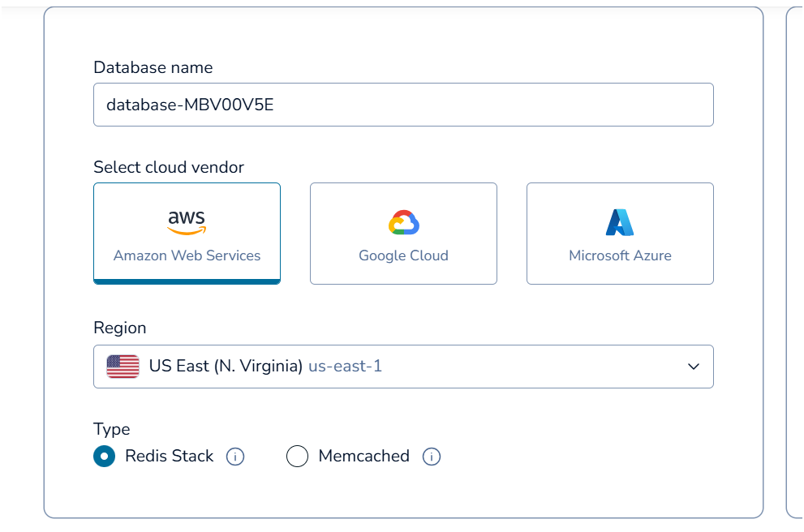Click the Google Cloud logo icon
The height and width of the screenshot is (532, 804).
403,222
